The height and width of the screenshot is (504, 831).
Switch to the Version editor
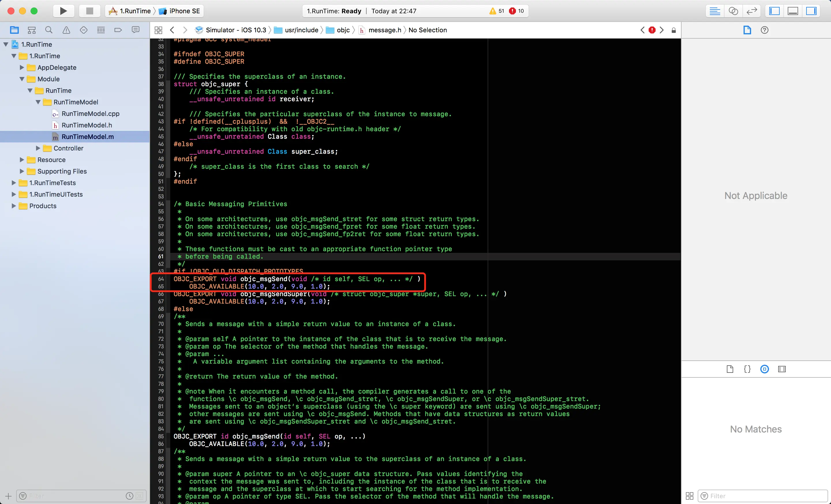[x=752, y=11]
